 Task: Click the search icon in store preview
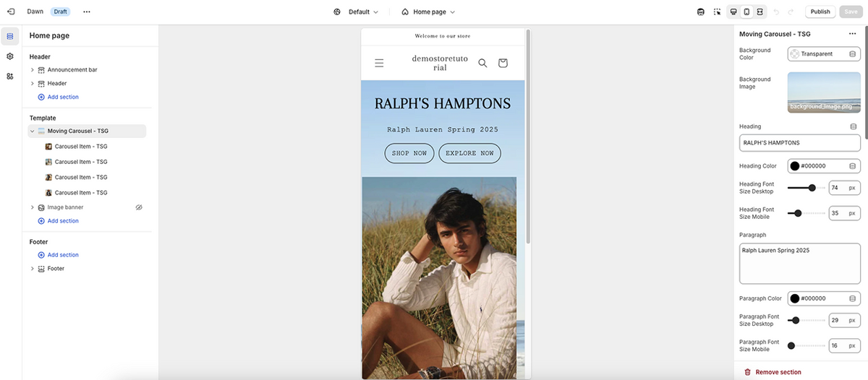pos(482,63)
